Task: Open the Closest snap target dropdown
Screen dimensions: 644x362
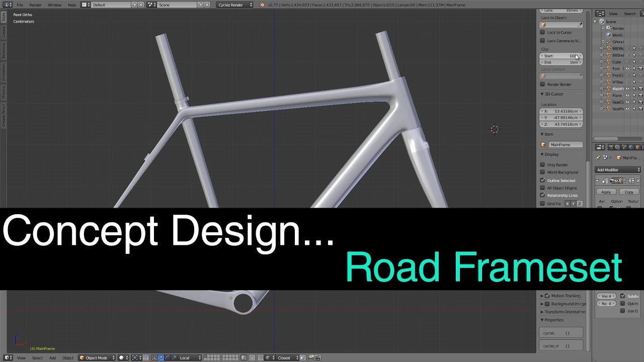Action: tap(288, 357)
